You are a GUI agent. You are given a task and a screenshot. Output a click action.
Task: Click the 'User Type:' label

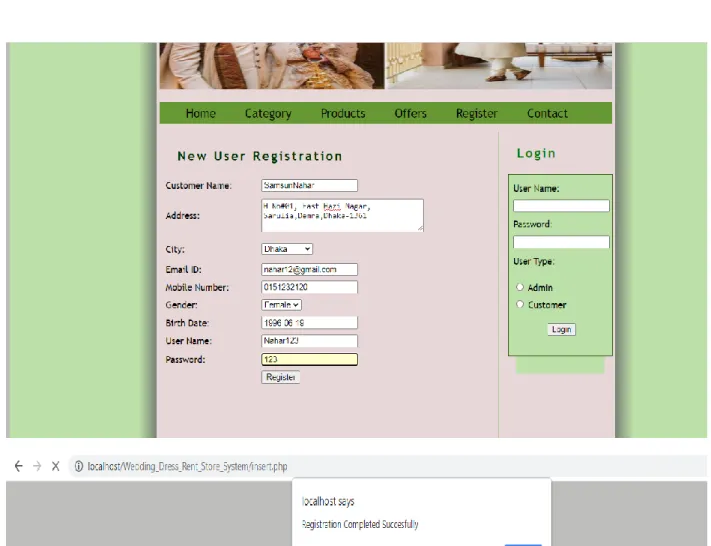(x=534, y=261)
